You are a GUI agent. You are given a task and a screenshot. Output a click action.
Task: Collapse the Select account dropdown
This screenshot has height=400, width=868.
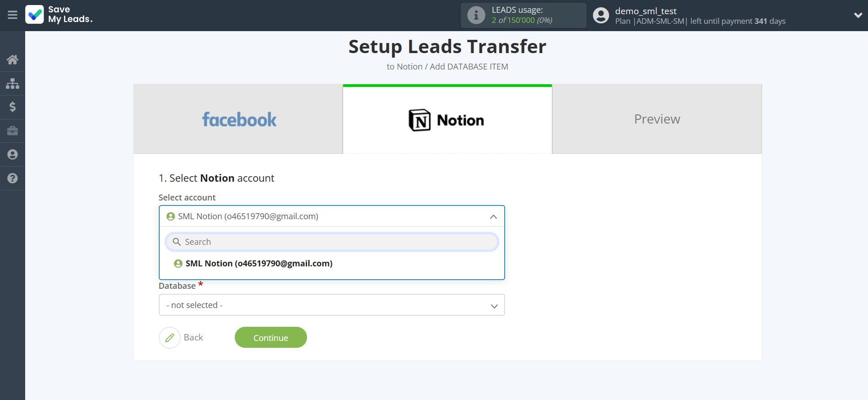(x=493, y=216)
